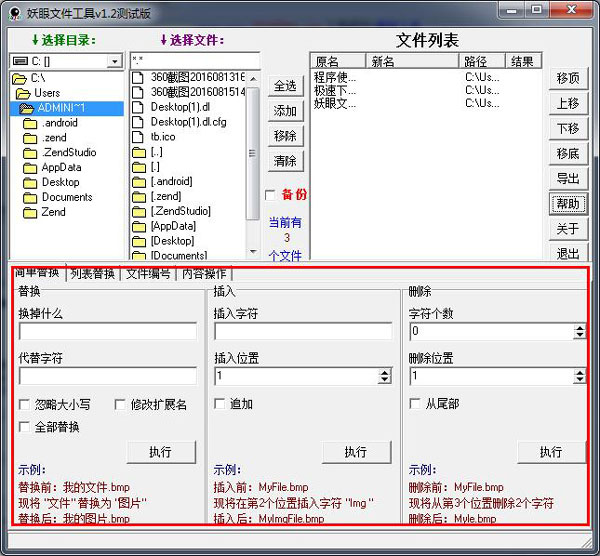The image size is (600, 556).
Task: Select the C:\ root folder
Action: [29, 78]
